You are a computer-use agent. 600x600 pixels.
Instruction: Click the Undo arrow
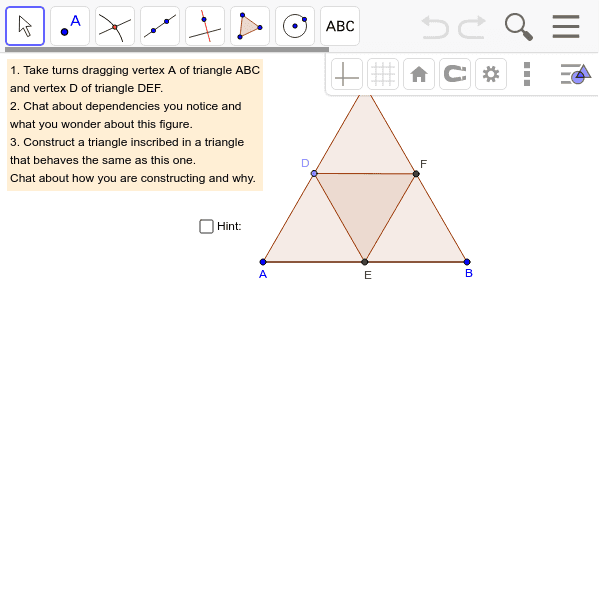pyautogui.click(x=435, y=27)
